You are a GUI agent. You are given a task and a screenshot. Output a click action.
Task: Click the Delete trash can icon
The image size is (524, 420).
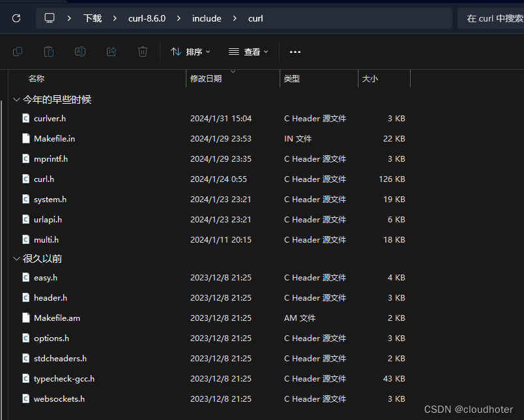(x=143, y=52)
